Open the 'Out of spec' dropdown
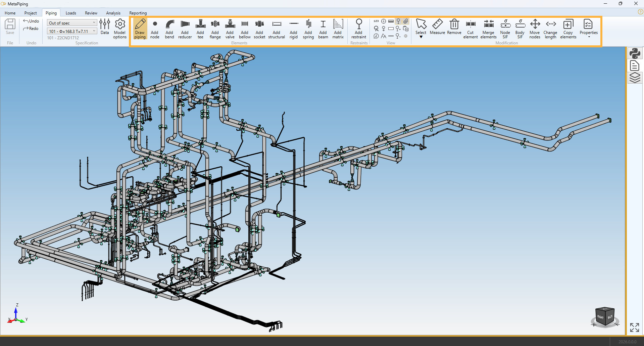Viewport: 644px width, 346px height. point(72,23)
